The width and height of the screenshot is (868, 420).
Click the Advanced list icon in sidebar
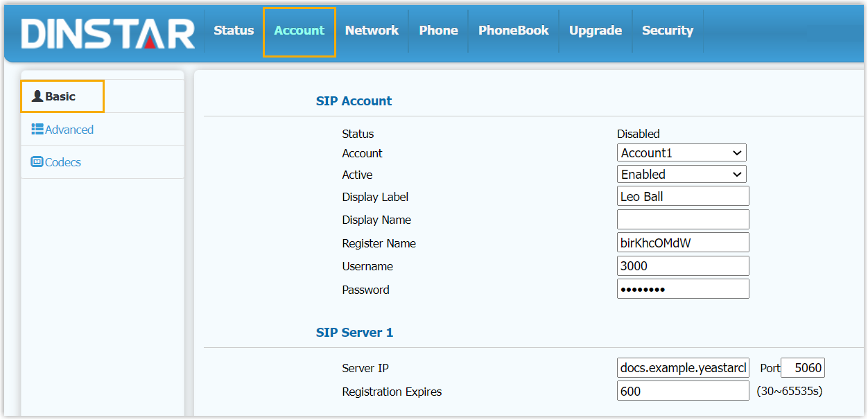click(x=37, y=129)
